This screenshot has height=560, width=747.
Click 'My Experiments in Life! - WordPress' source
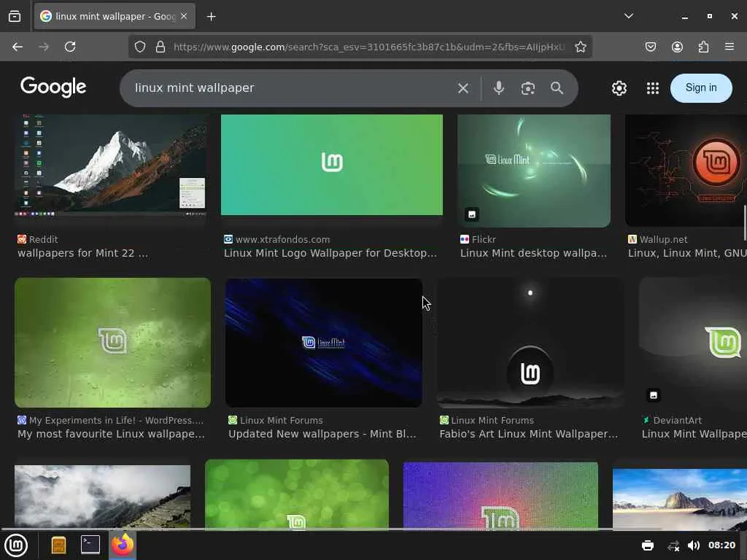point(116,421)
